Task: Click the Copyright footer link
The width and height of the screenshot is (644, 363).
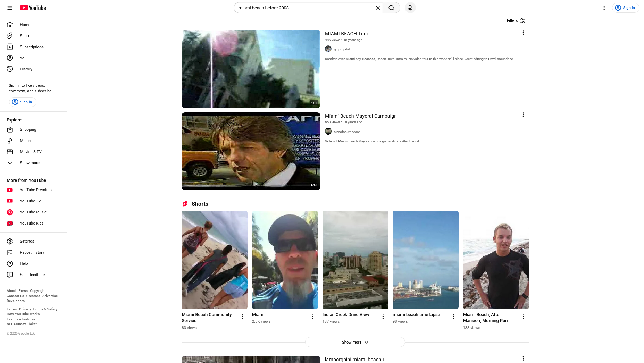Action: point(37,291)
